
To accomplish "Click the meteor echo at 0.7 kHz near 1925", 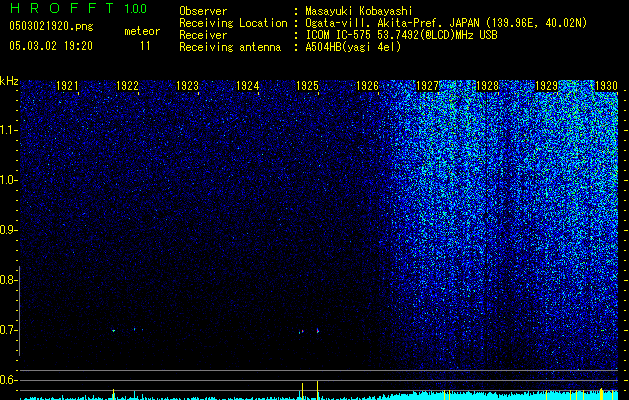I will coord(318,331).
